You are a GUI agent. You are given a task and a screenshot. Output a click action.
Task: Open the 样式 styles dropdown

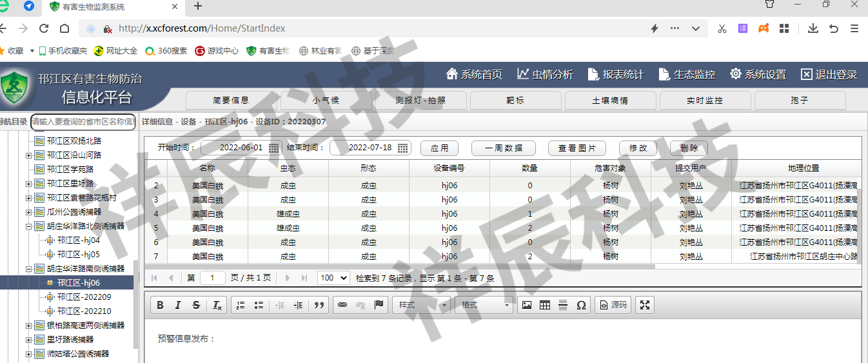click(421, 306)
